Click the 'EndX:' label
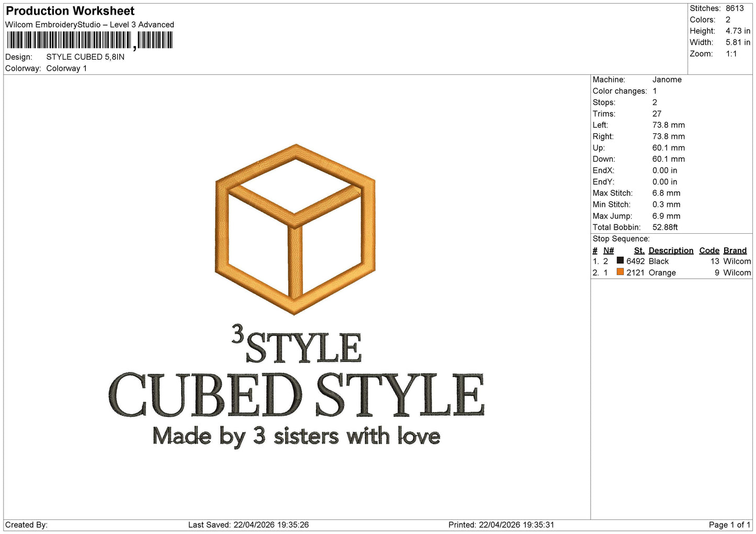 coord(603,171)
